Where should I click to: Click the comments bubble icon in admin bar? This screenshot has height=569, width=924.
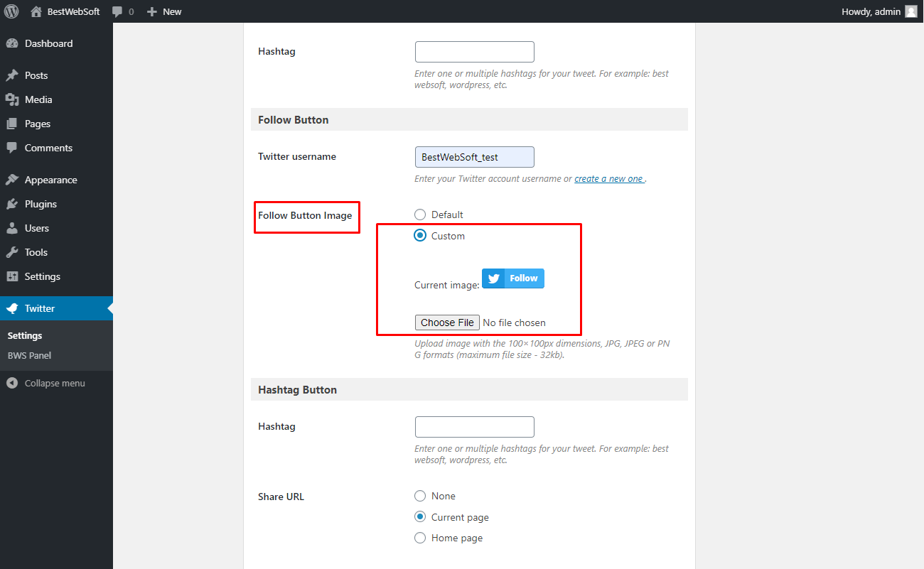117,12
